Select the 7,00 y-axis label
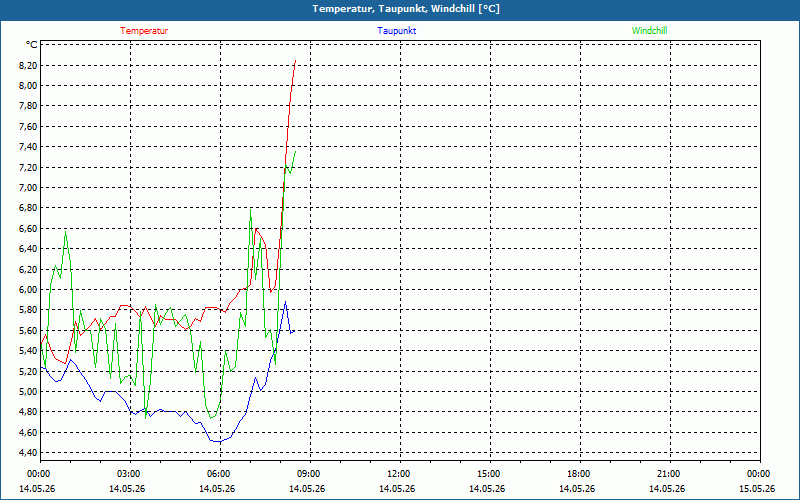Viewport: 800px width, 500px height. (29, 188)
